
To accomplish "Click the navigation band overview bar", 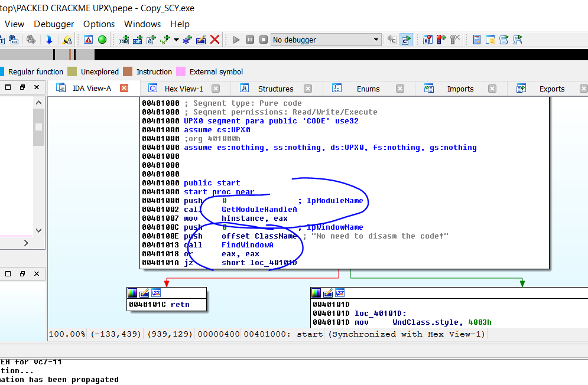I will coord(295,54).
